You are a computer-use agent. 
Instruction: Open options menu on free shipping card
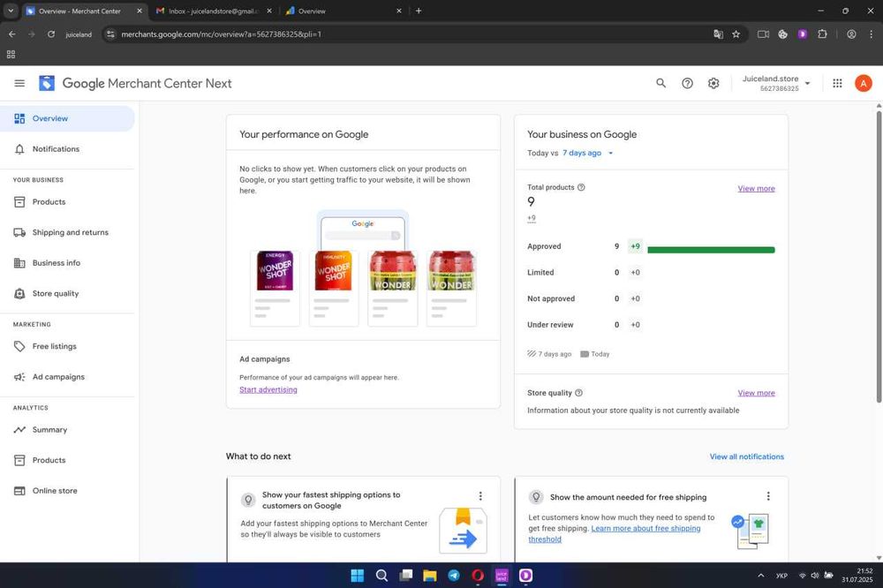click(x=768, y=496)
